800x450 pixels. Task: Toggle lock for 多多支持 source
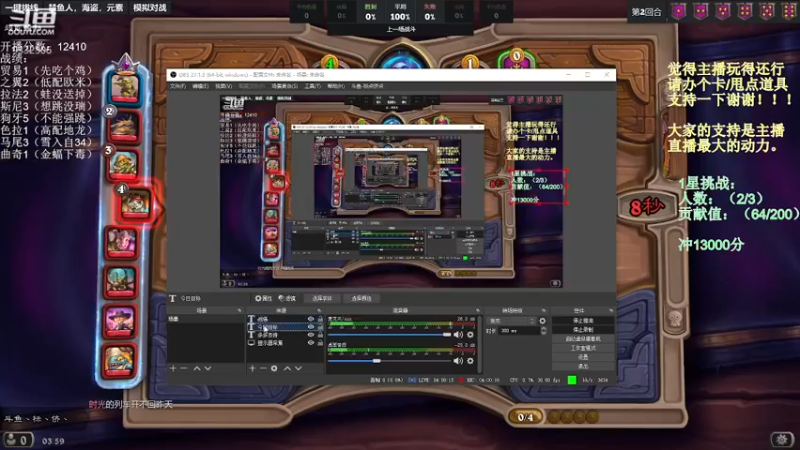(320, 335)
